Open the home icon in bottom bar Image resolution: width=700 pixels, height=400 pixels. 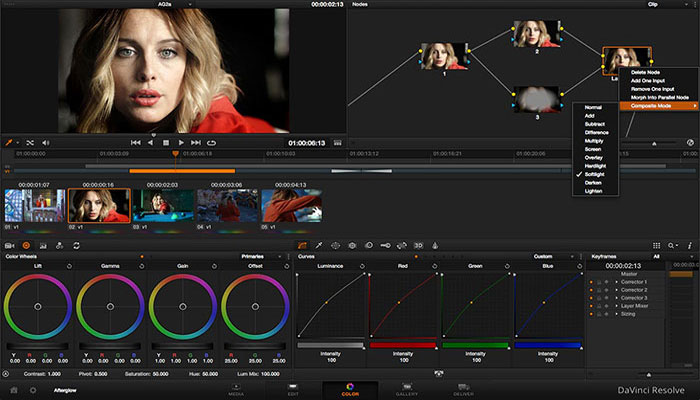(14, 390)
